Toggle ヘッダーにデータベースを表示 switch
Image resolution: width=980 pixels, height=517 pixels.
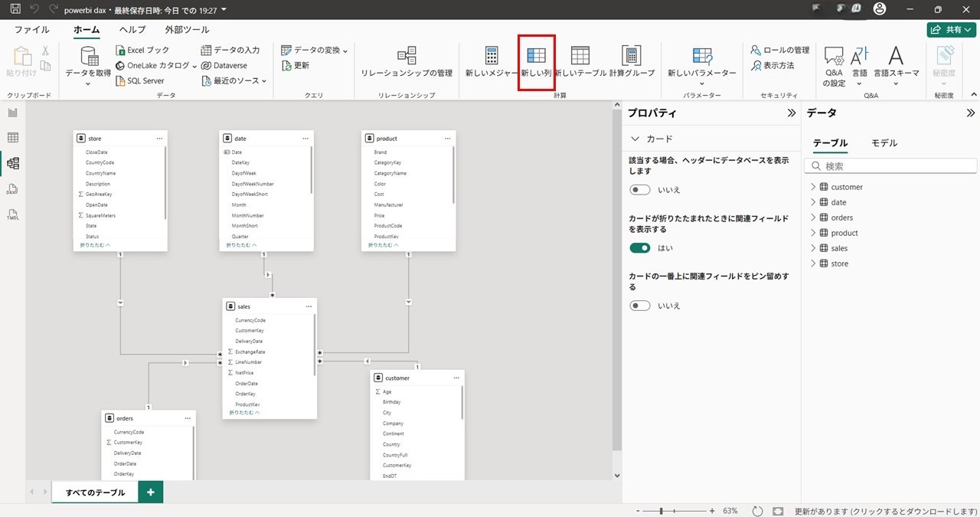click(x=639, y=189)
